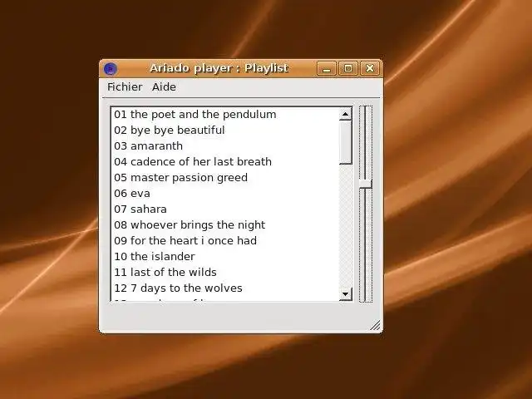Click the vertical slider handle beside the playlist
This screenshot has height=399, width=532.
tap(366, 184)
